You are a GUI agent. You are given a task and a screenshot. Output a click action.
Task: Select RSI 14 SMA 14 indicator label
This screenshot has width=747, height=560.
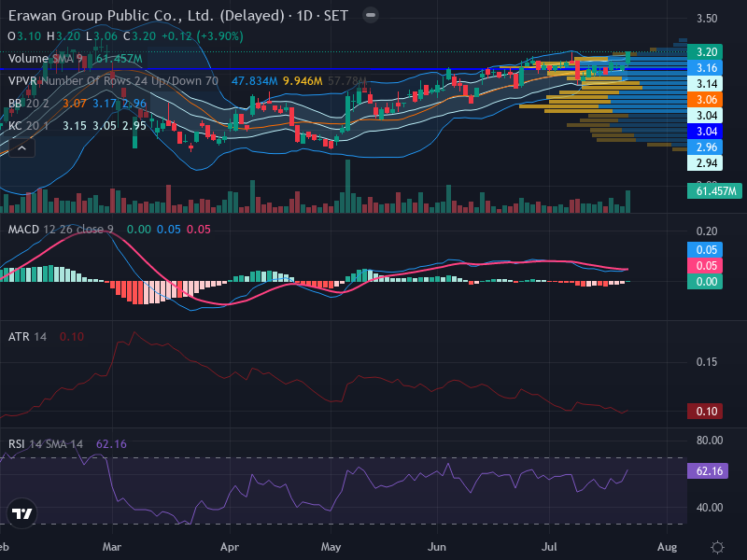[45, 444]
